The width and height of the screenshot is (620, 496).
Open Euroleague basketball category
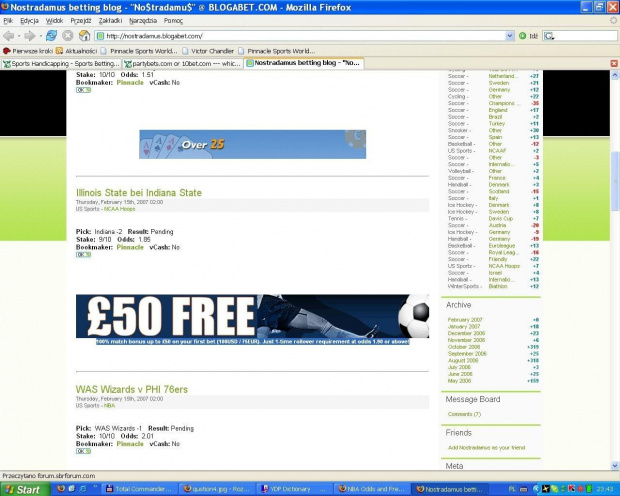click(x=502, y=246)
